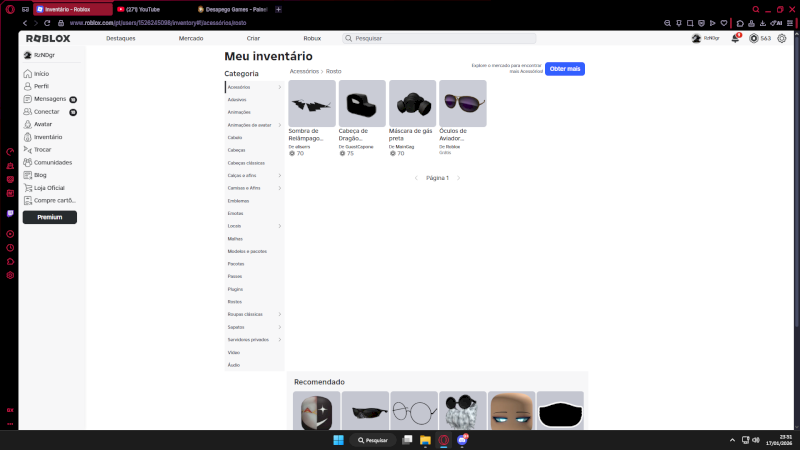Open the Início home icon in sidebar
800x450 pixels.
28,74
